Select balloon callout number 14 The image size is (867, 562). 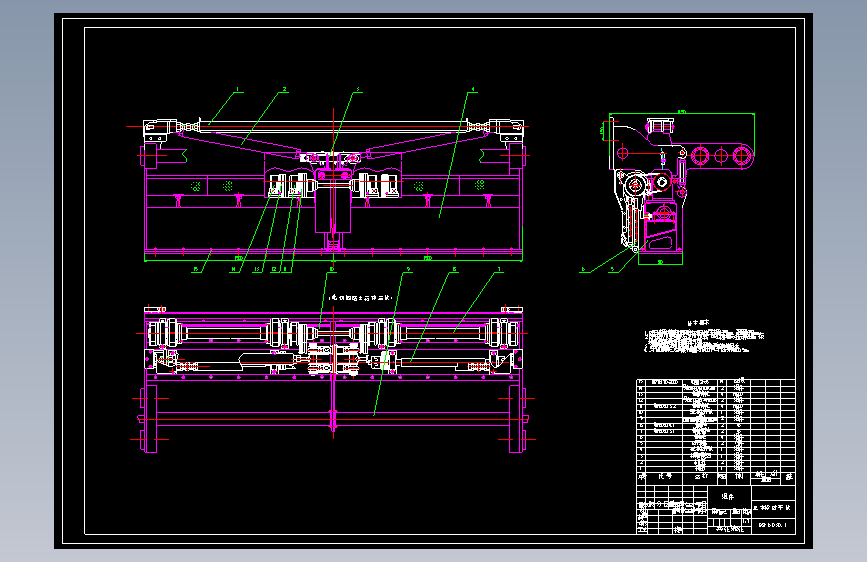pos(234,269)
